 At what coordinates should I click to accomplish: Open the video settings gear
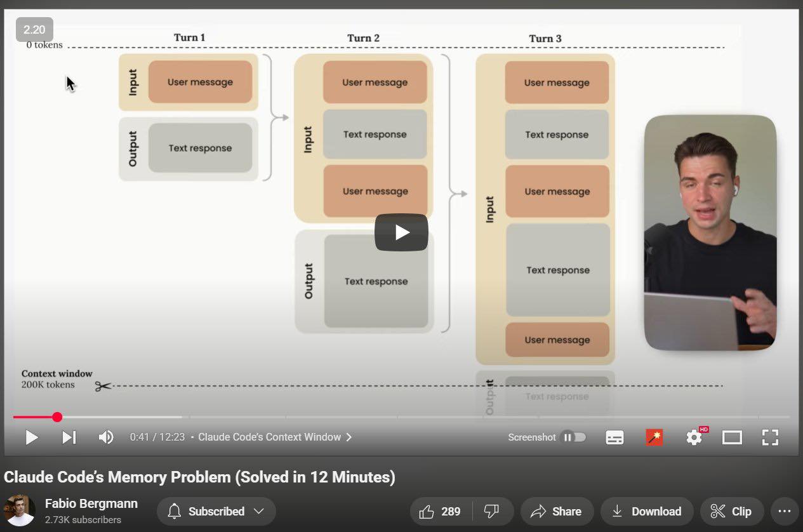694,437
